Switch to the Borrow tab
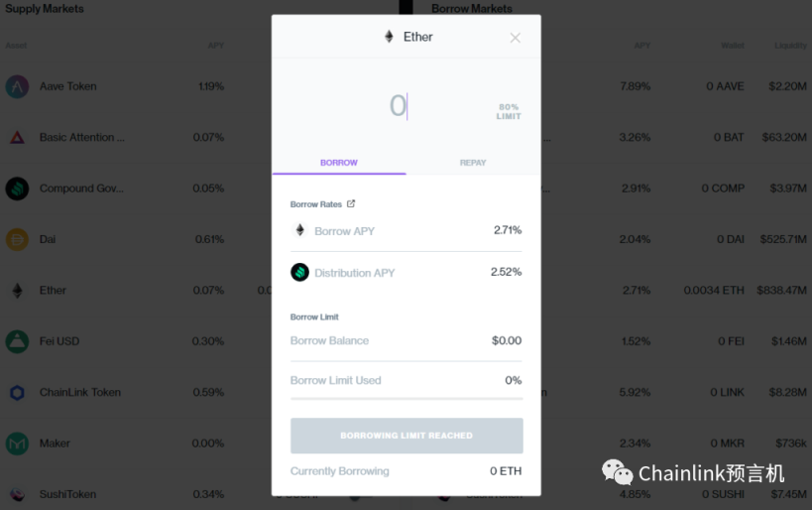The width and height of the screenshot is (812, 510). tap(339, 163)
